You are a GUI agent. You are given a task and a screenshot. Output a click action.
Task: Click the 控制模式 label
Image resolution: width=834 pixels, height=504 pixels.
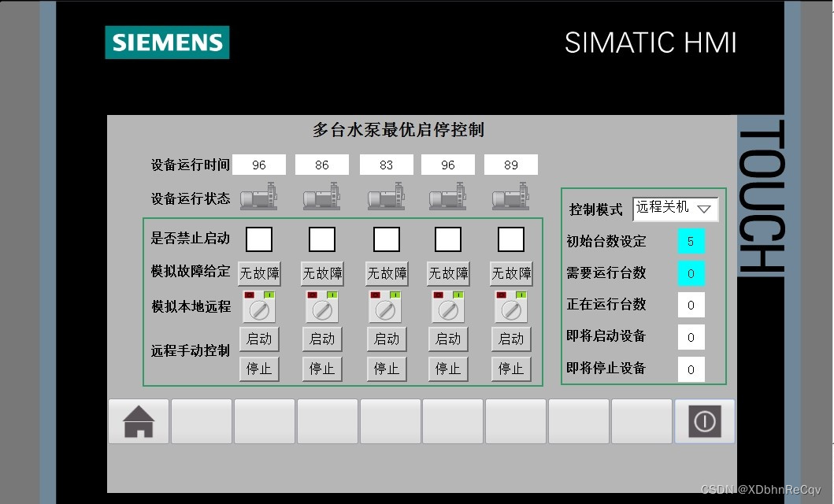(x=595, y=209)
